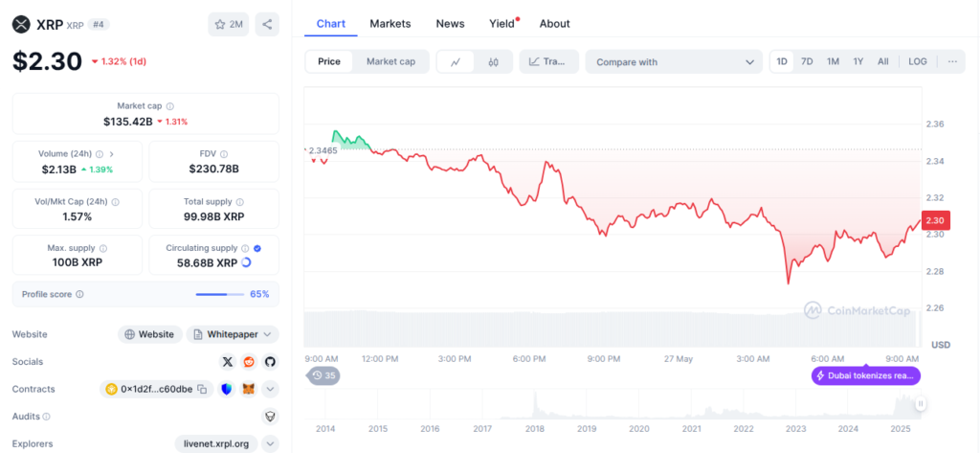The height and width of the screenshot is (453, 980).
Task: Open the About tab
Action: pos(554,24)
